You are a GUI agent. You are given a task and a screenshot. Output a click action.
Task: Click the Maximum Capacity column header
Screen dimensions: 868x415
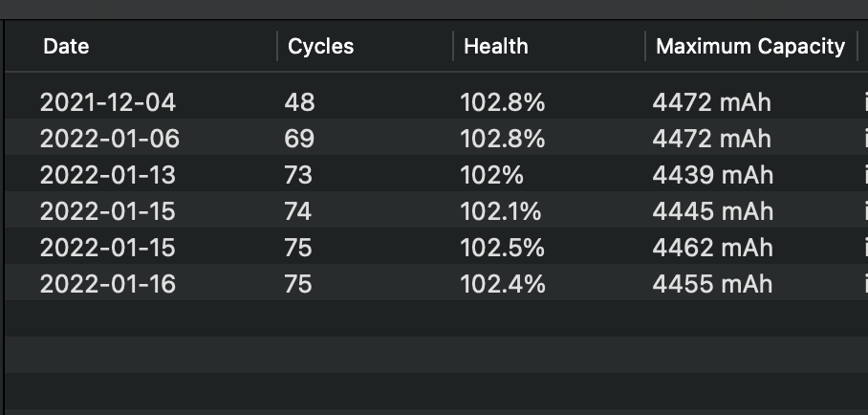750,46
